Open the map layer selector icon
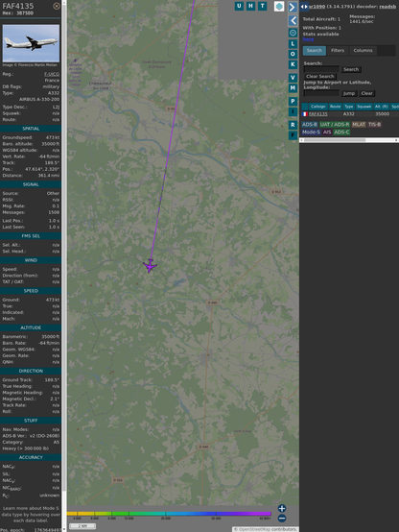 tap(279, 6)
